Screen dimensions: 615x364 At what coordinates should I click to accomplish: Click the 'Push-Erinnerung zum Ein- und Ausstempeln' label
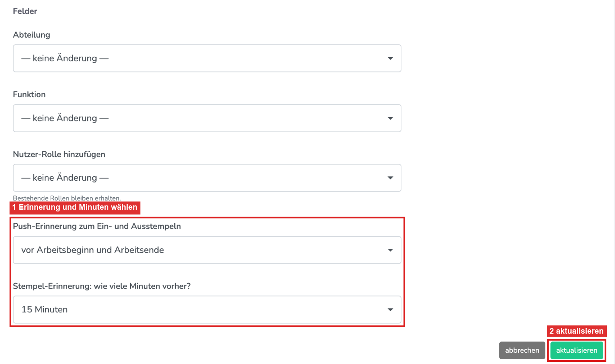(x=97, y=226)
